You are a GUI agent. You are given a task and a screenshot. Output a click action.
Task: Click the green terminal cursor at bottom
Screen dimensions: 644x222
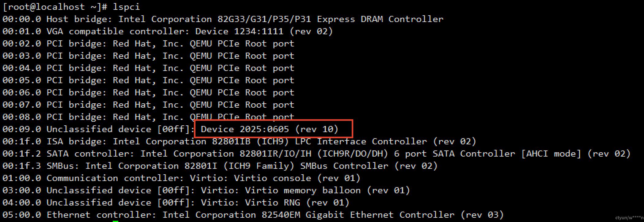116,221
